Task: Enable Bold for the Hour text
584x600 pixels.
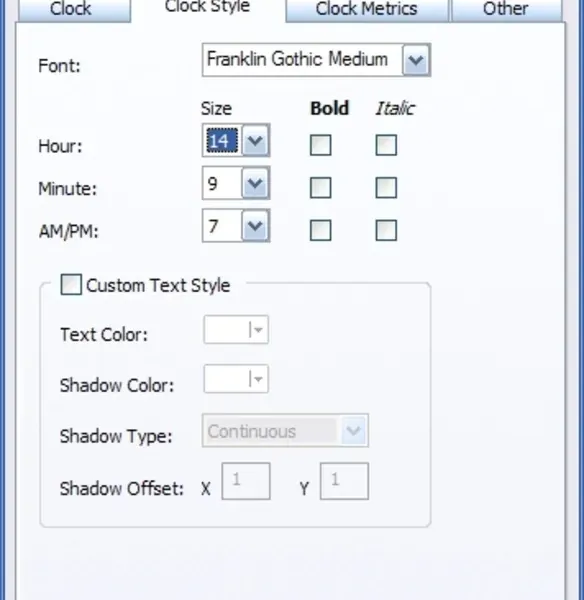Action: [320, 145]
